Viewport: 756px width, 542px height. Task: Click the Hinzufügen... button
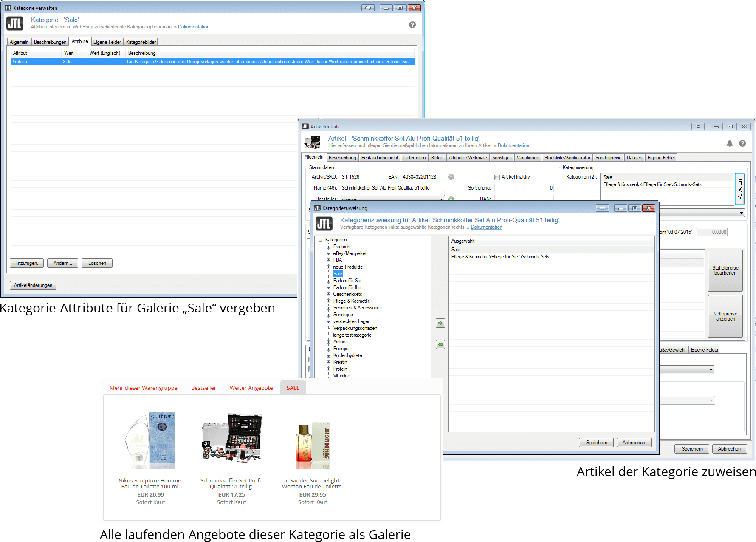pyautogui.click(x=27, y=263)
